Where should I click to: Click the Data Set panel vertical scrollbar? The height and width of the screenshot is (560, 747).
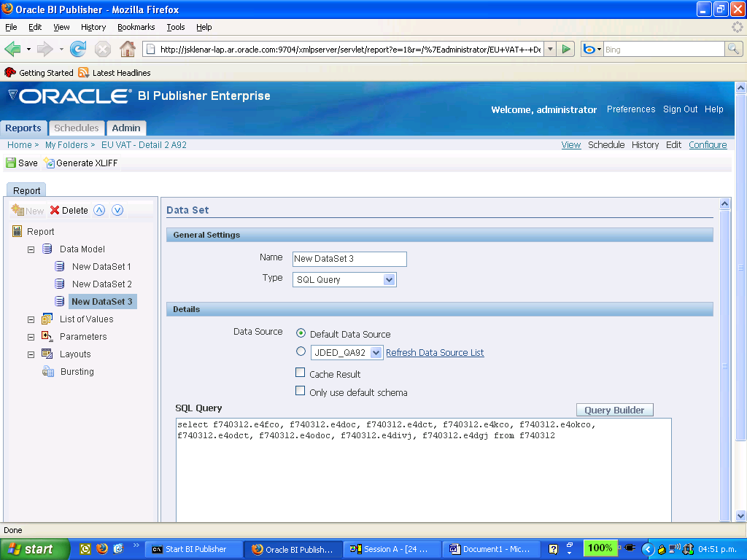[724, 365]
